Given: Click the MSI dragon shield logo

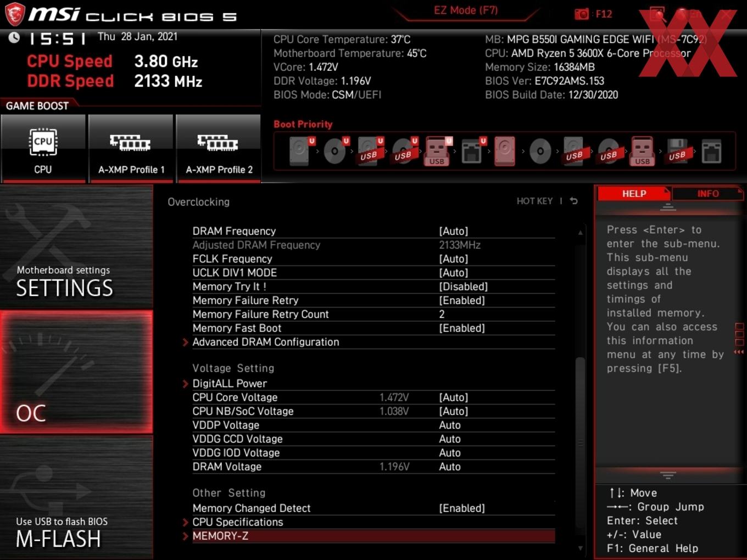Looking at the screenshot, I should tap(15, 14).
